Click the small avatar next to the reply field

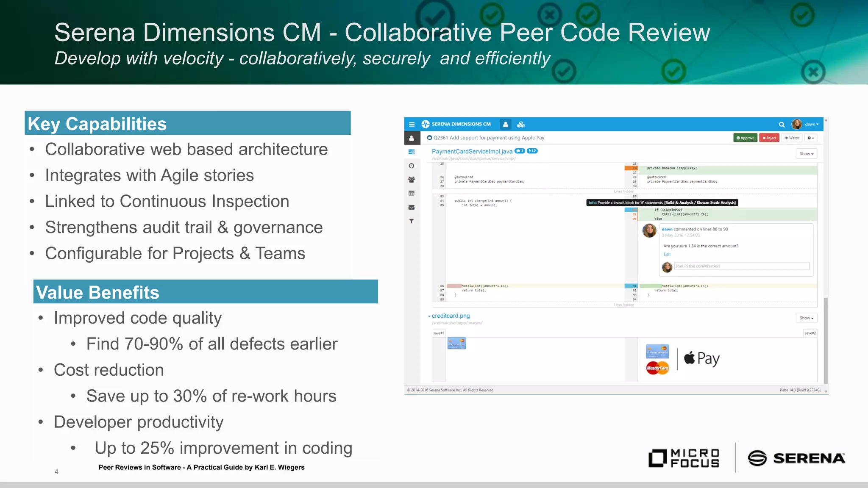(667, 267)
